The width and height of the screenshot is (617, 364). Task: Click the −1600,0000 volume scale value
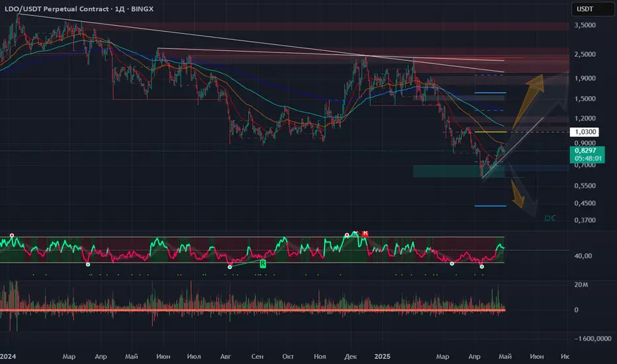[593, 338]
